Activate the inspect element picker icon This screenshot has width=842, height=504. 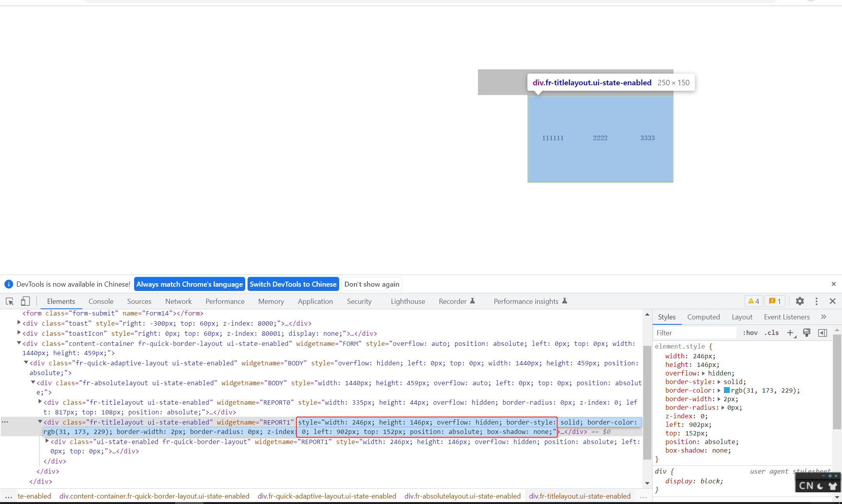10,301
